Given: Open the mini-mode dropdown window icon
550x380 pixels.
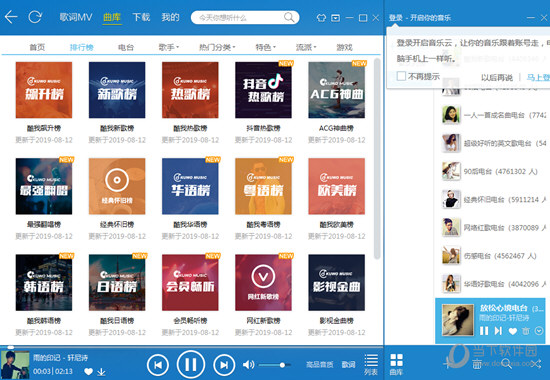Looking at the screenshot, I should 335,18.
